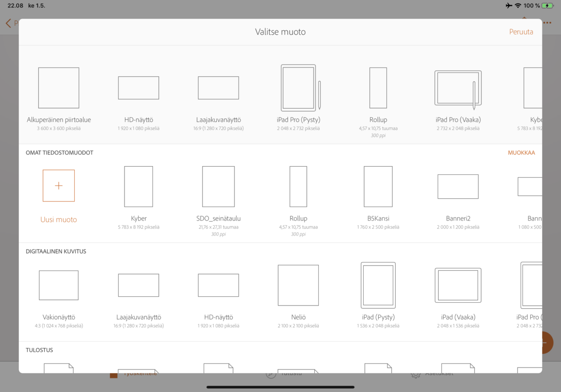Cancel with the Peruuta button

pyautogui.click(x=521, y=32)
